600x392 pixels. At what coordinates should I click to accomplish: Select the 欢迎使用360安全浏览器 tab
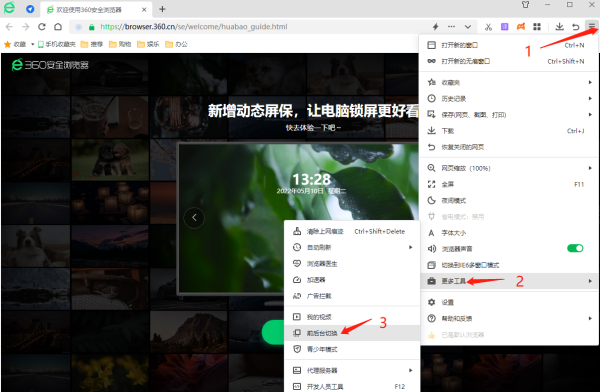coord(96,10)
